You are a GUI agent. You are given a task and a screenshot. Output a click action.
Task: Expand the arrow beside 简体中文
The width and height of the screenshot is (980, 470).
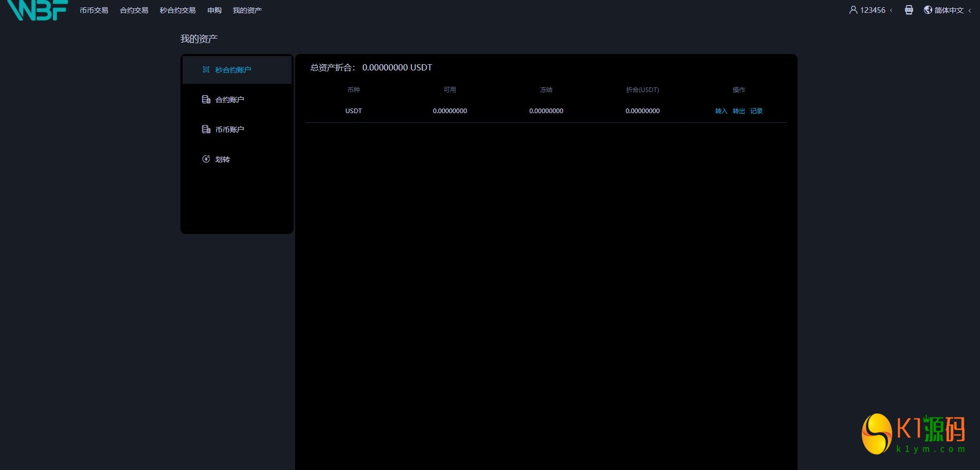(970, 10)
